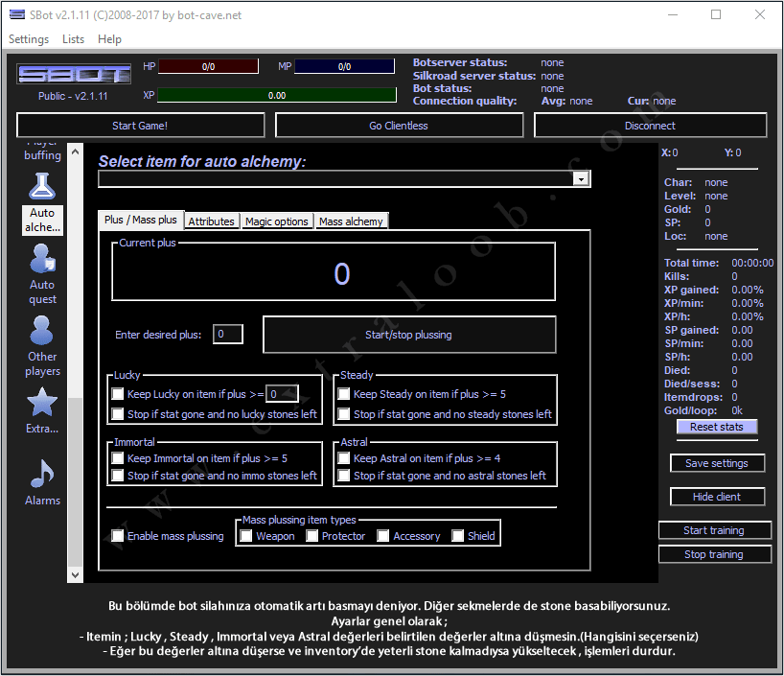Expand the auto alchemy item dropdown
Screen dimensions: 784x676
click(x=581, y=178)
